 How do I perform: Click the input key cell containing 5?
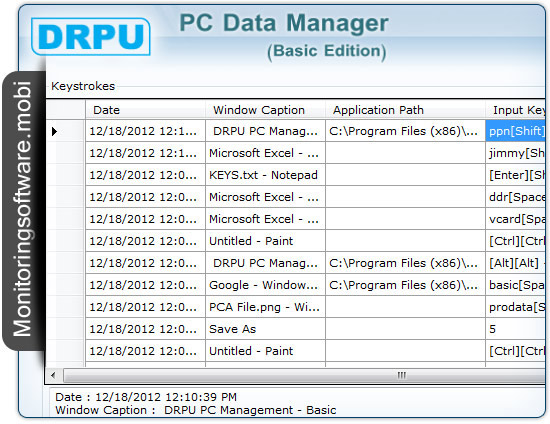516,329
